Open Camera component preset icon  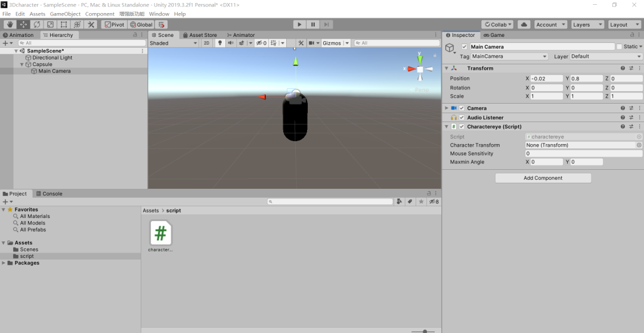[631, 108]
